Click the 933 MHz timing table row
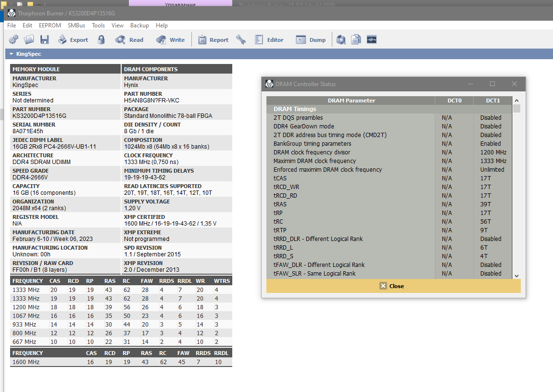The width and height of the screenshot is (553, 392). pos(121,325)
